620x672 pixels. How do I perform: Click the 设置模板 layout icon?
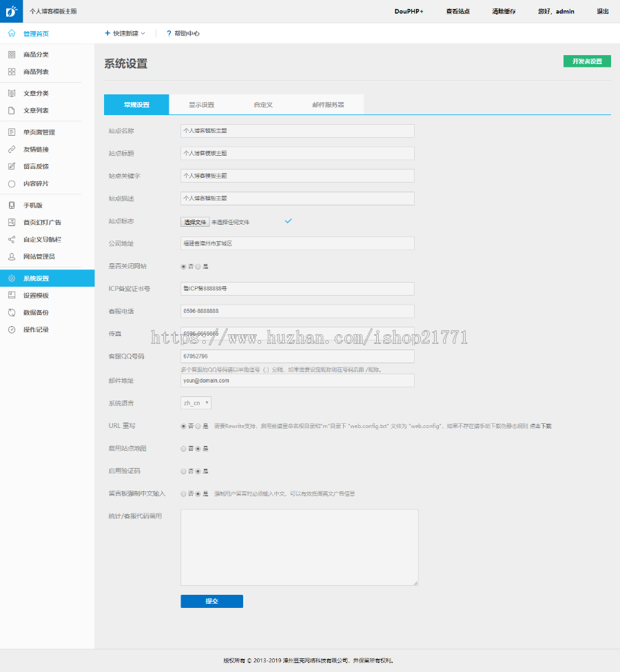12,295
